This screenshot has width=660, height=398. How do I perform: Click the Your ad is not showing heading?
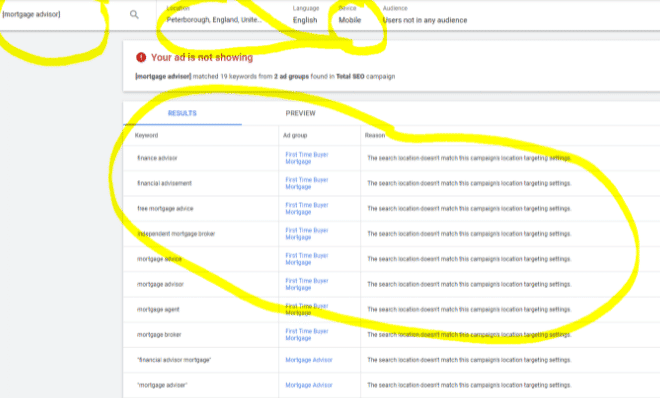(x=202, y=58)
